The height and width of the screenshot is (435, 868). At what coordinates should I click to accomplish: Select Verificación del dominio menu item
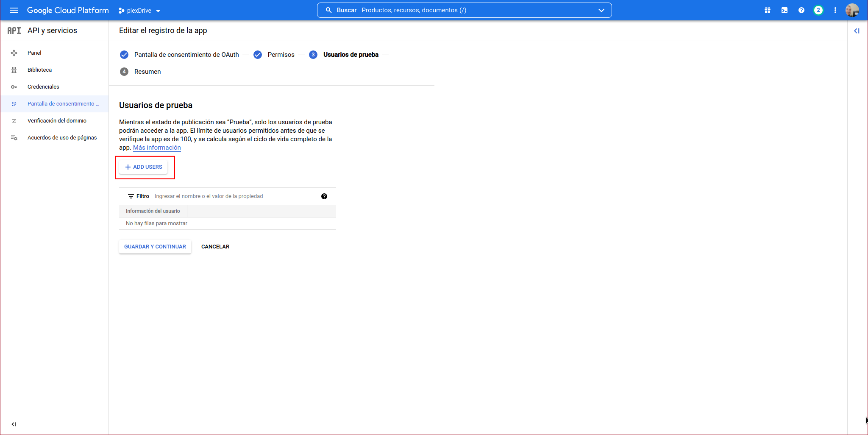[x=57, y=121]
